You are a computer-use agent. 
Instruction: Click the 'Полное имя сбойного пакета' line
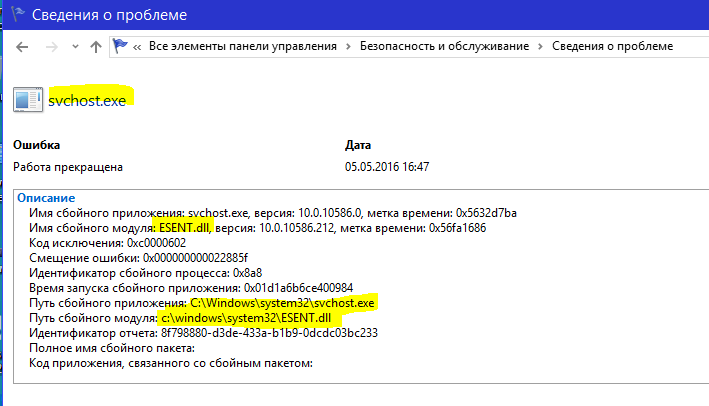pos(112,348)
